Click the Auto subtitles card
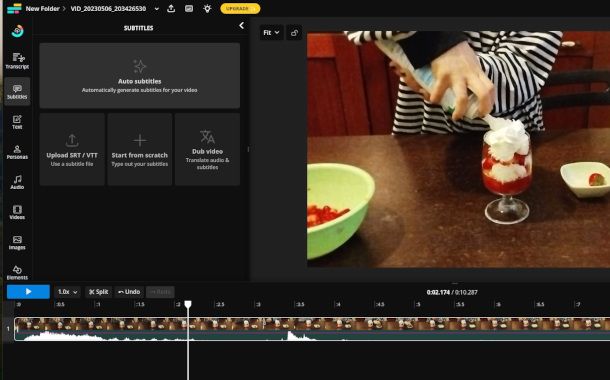Viewport: 610px width, 380px height. coord(140,75)
